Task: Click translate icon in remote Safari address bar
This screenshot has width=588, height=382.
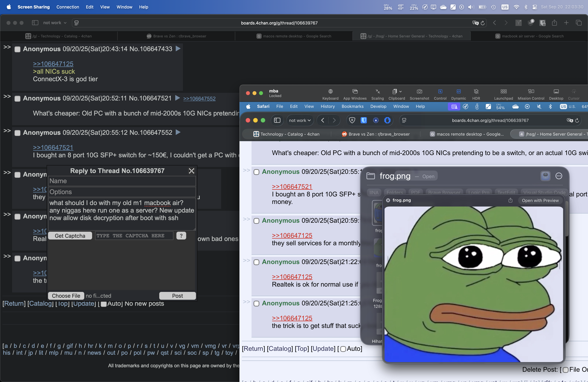Action: point(570,120)
